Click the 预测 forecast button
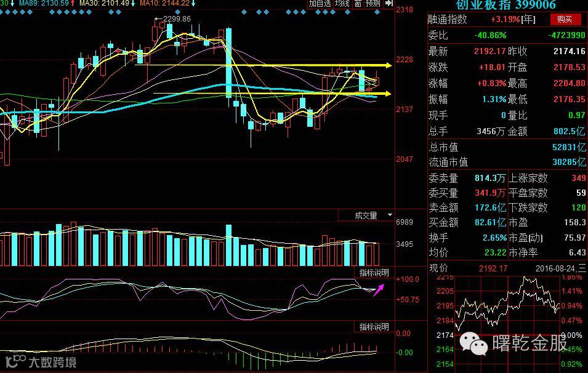The width and height of the screenshot is (588, 373). 373,3
